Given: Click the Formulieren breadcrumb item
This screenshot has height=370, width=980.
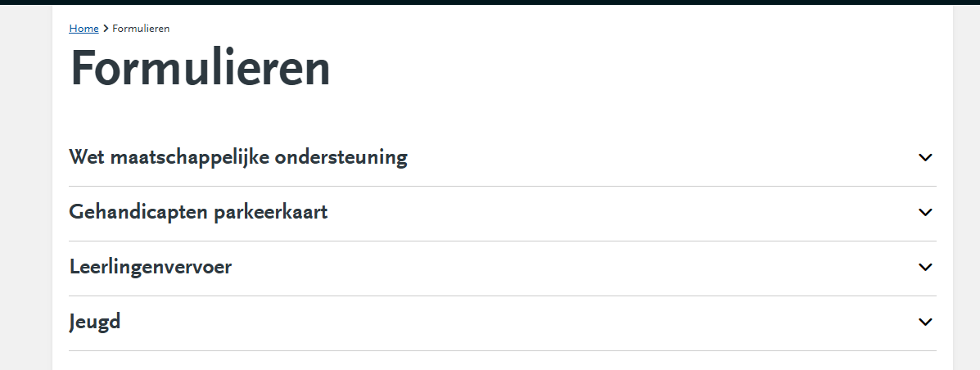Looking at the screenshot, I should [141, 29].
